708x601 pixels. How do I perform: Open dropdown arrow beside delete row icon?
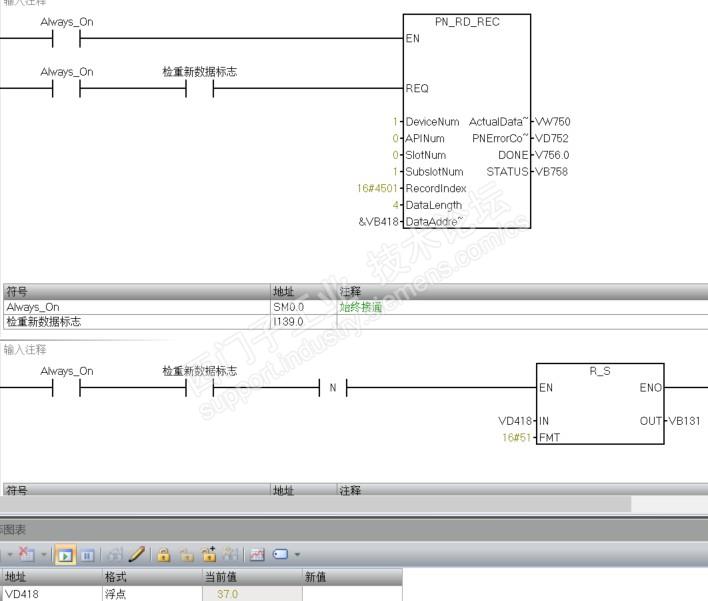(44, 554)
